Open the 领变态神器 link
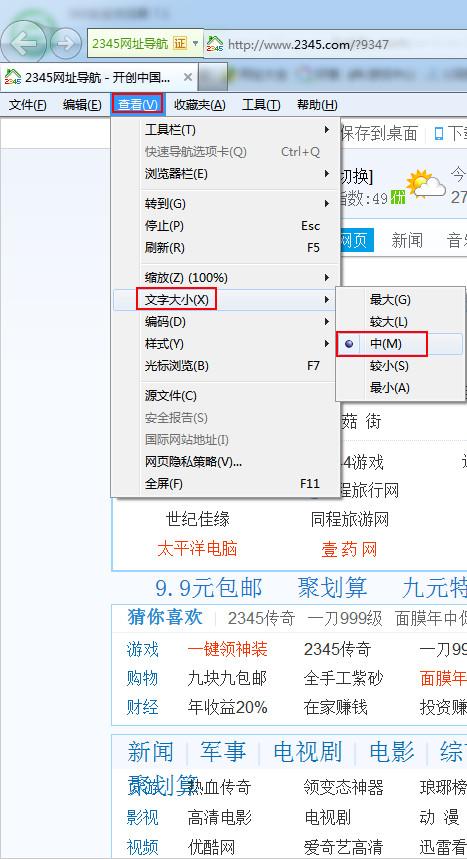 [x=344, y=787]
